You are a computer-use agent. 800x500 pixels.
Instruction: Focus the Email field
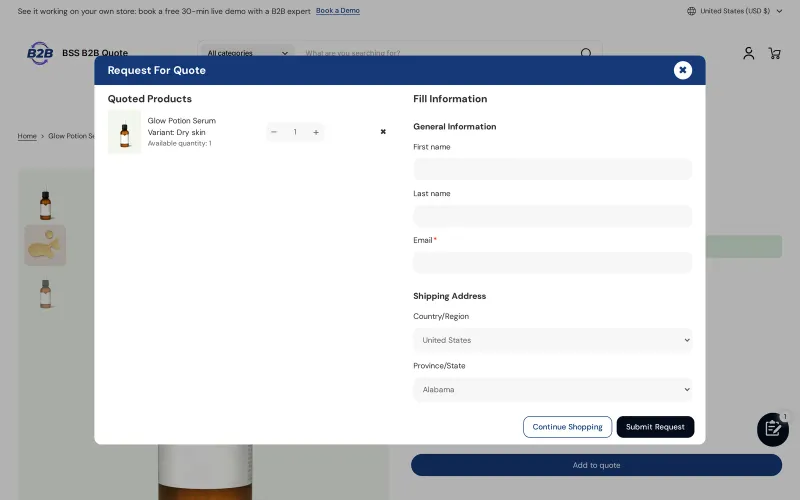coord(553,262)
